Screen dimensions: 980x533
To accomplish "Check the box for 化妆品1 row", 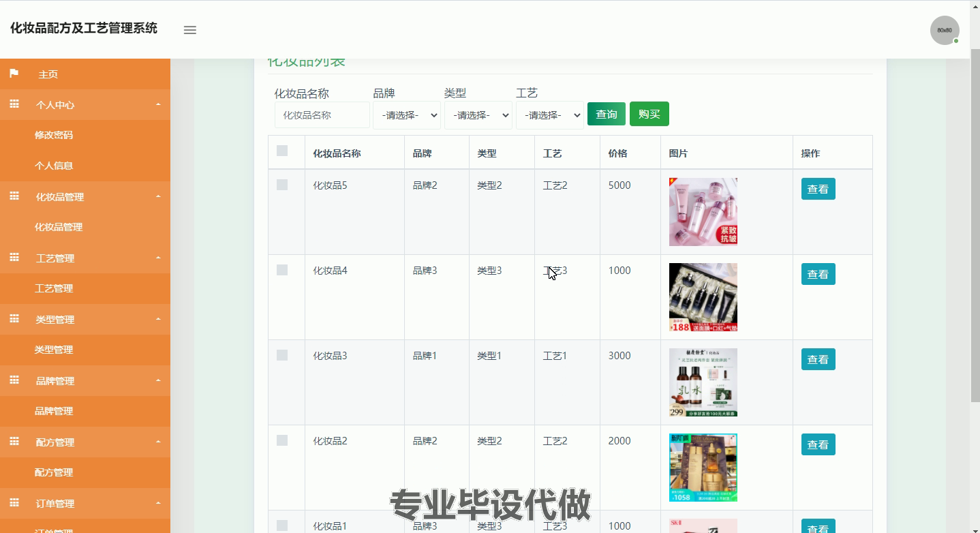I will pyautogui.click(x=282, y=526).
